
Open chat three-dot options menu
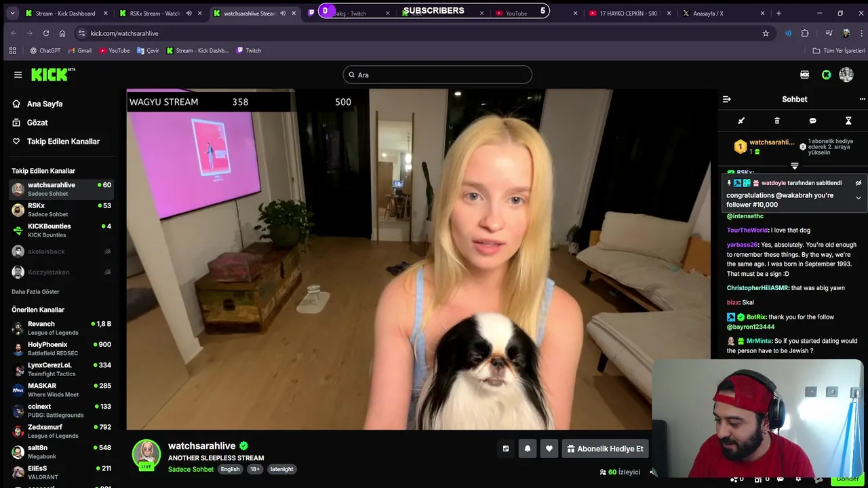point(863,99)
